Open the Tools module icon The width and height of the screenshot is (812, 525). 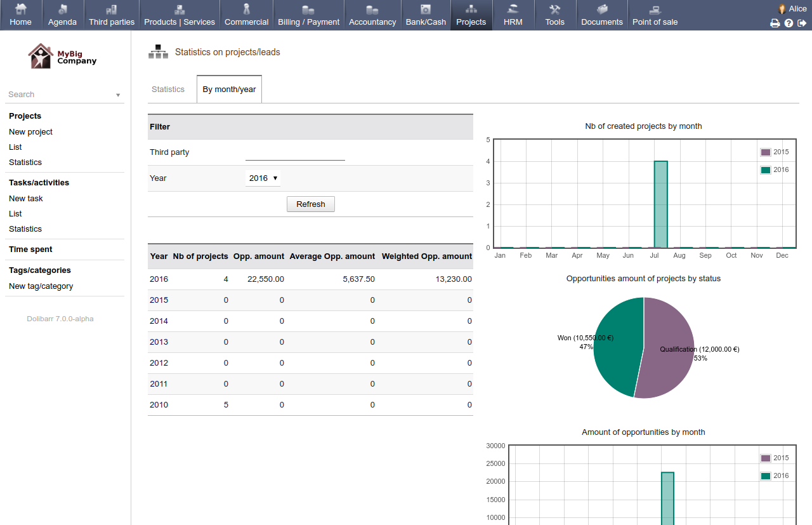coord(555,9)
